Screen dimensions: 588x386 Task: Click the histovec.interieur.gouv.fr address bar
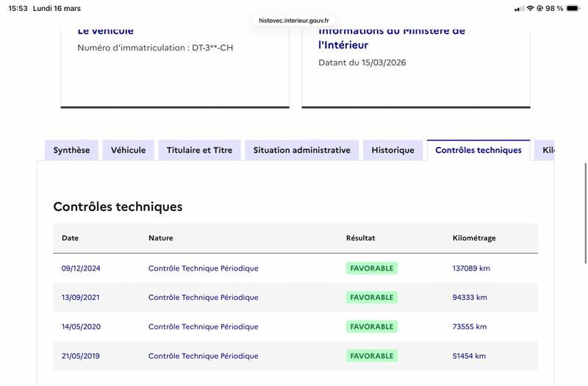pyautogui.click(x=294, y=21)
